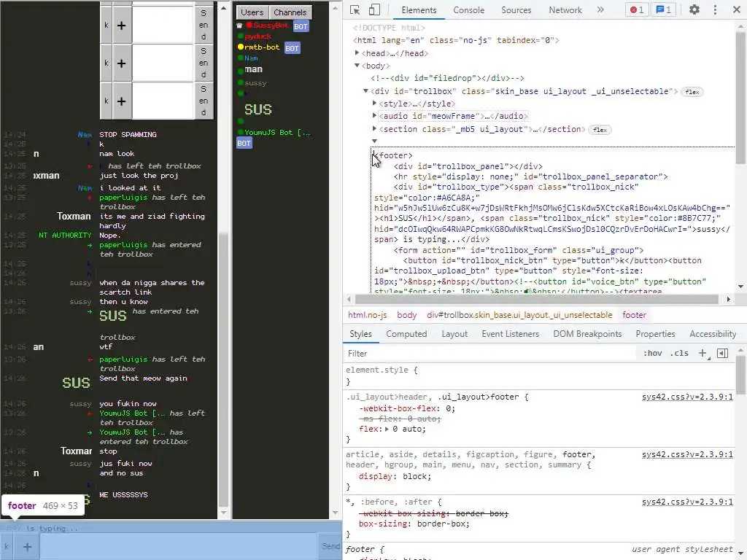The width and height of the screenshot is (747, 560).
Task: Select rmtb-bot in the user list
Action: (262, 47)
